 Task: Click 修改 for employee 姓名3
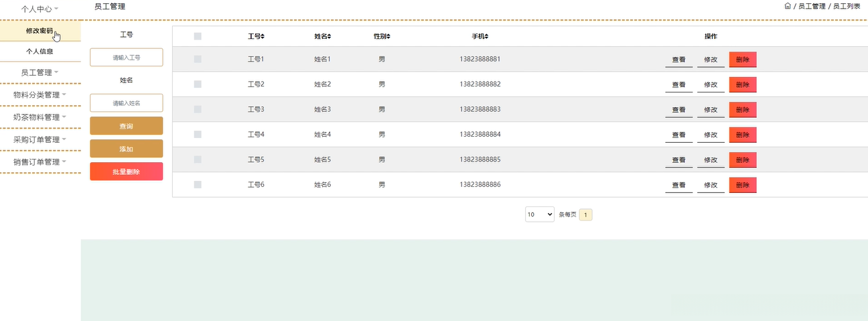pyautogui.click(x=711, y=110)
